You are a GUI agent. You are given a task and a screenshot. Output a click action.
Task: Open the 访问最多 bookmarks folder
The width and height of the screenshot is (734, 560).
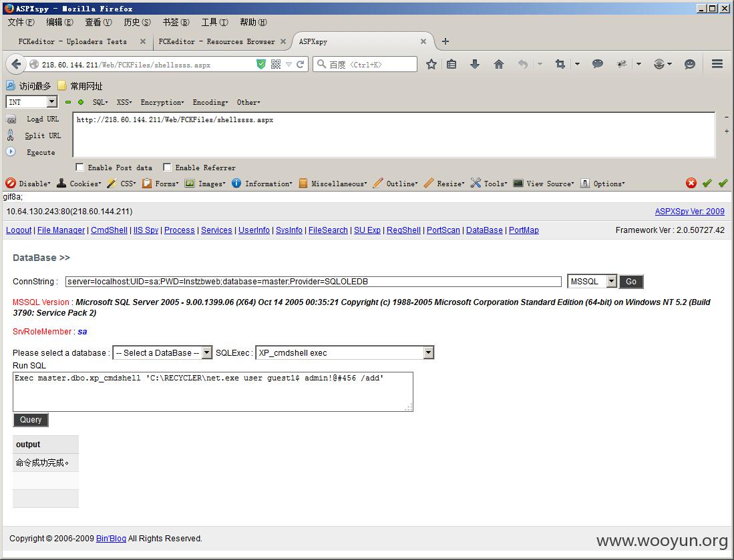28,85
